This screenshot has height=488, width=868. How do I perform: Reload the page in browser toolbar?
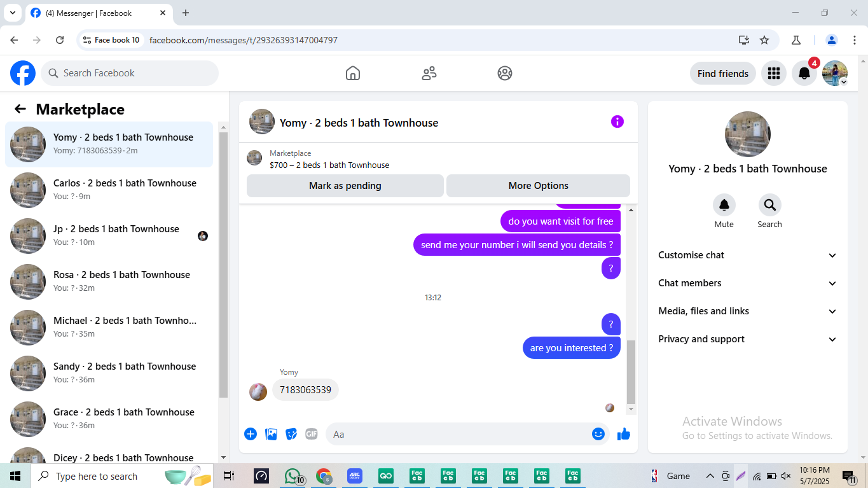(x=60, y=40)
